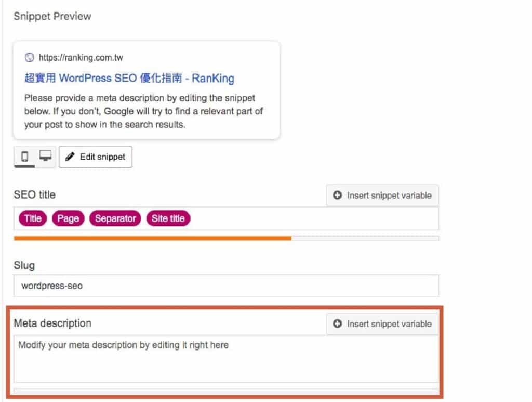Click empty space in SEO title field
This screenshot has width=532, height=402.
click(x=312, y=218)
